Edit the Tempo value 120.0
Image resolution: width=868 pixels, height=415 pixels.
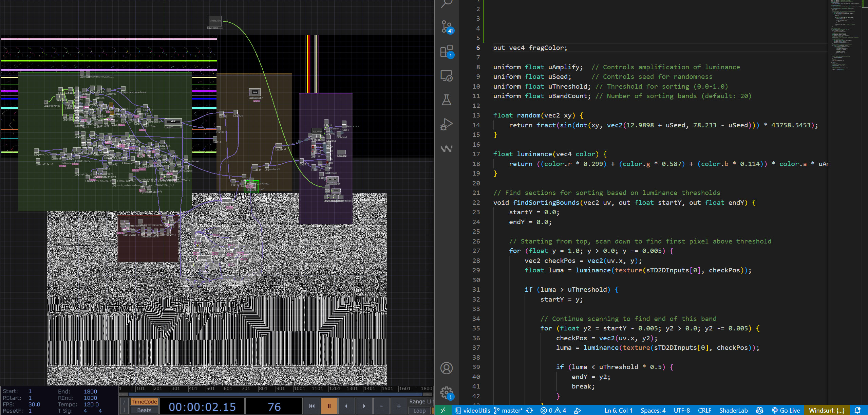pos(91,404)
